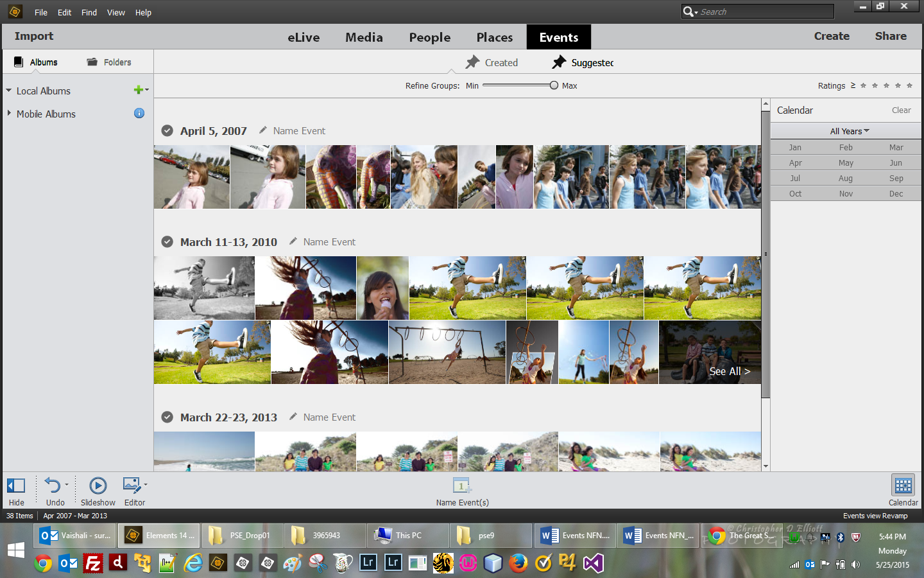The image size is (924, 578).
Task: Filter calendar by Mar month
Action: [x=896, y=147]
